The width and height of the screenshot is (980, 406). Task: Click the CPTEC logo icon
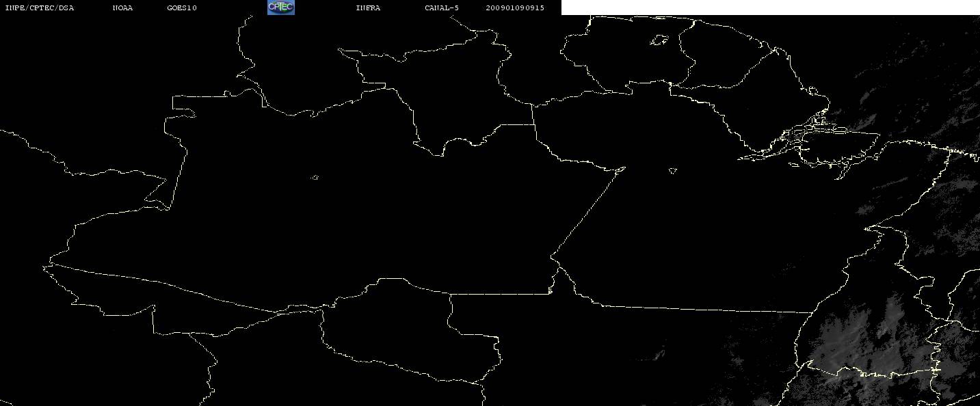[280, 8]
